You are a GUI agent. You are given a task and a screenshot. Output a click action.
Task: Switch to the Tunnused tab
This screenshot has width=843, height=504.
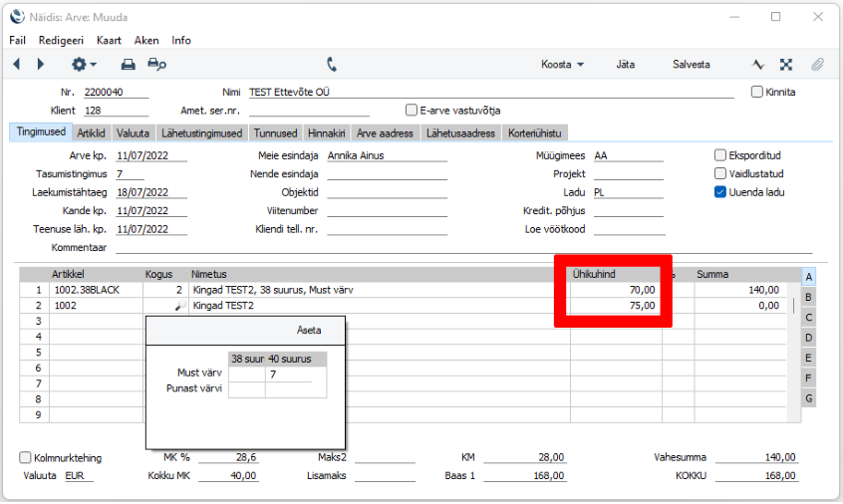point(275,133)
